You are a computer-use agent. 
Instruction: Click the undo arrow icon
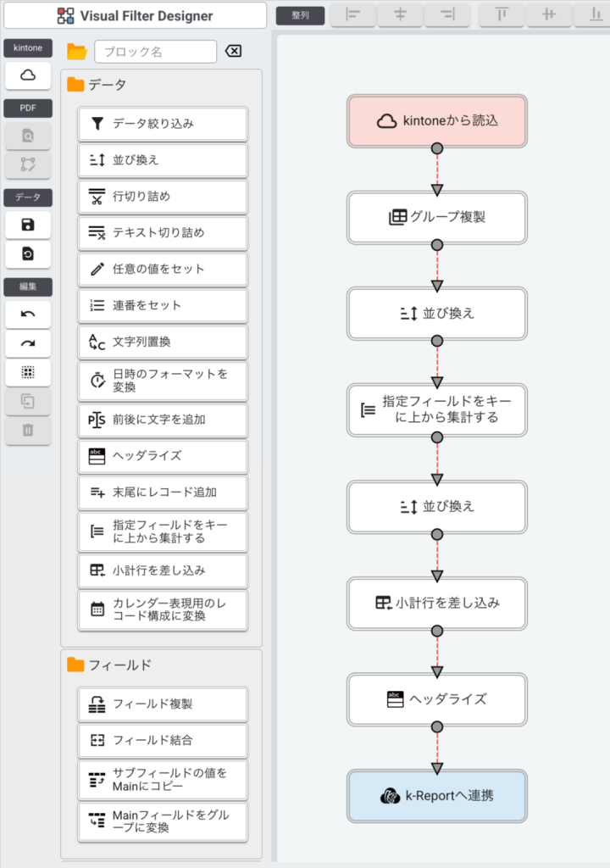[x=28, y=314]
